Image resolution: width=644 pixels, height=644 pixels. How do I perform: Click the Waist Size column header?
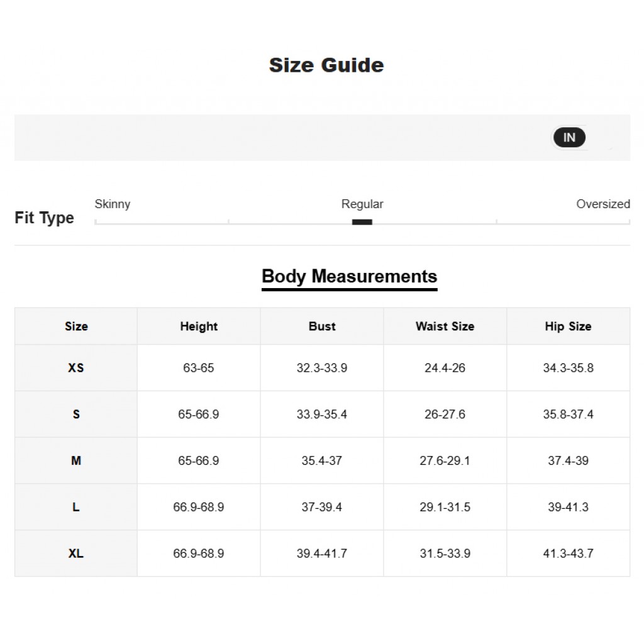click(x=445, y=326)
